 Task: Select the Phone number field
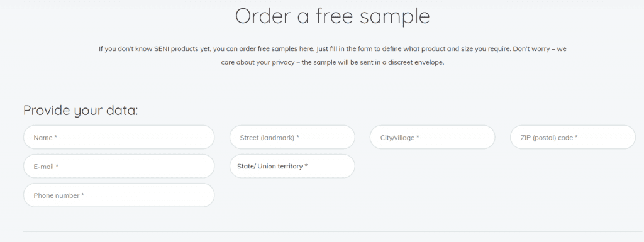pos(119,195)
